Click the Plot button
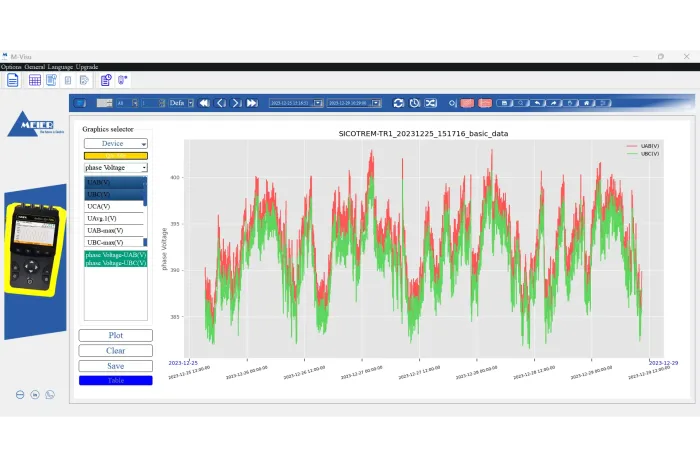This screenshot has width=700, height=467. tap(116, 335)
